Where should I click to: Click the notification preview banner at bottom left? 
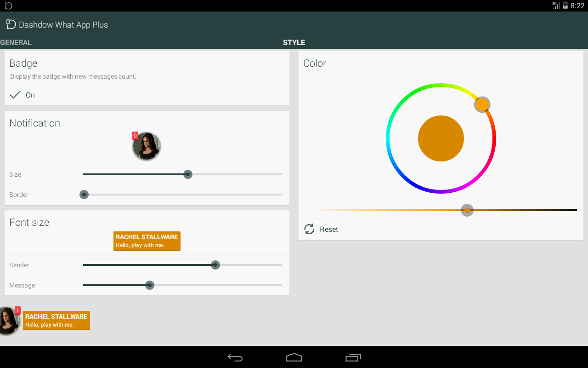(x=56, y=320)
